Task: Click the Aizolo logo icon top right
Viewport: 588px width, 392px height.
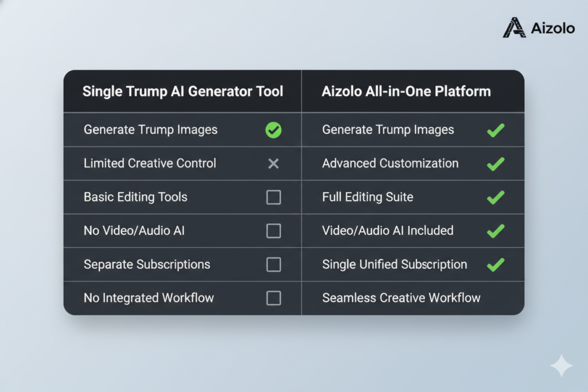Action: tap(515, 27)
